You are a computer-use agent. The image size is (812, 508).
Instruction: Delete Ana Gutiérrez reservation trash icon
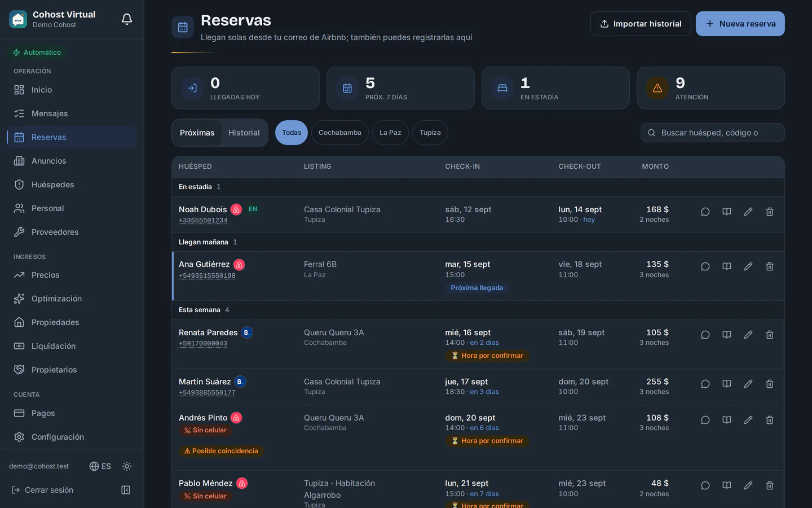point(770,266)
